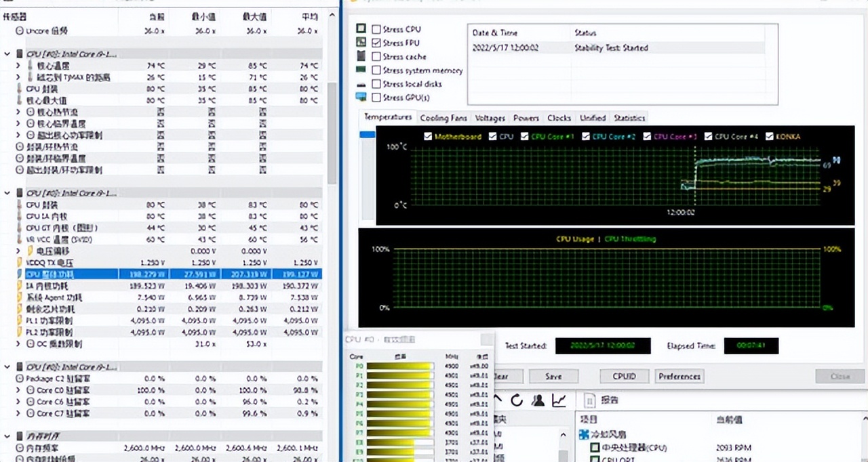Click the CPU chip icon beside Stress CPU
Image resolution: width=868 pixels, height=462 pixels.
coord(361,29)
